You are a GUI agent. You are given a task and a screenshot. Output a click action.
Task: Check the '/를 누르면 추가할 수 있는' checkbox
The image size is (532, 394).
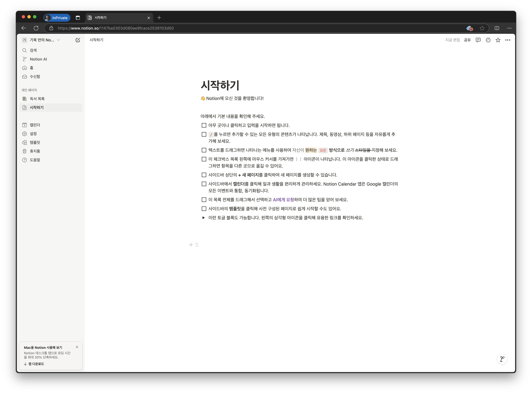click(204, 134)
